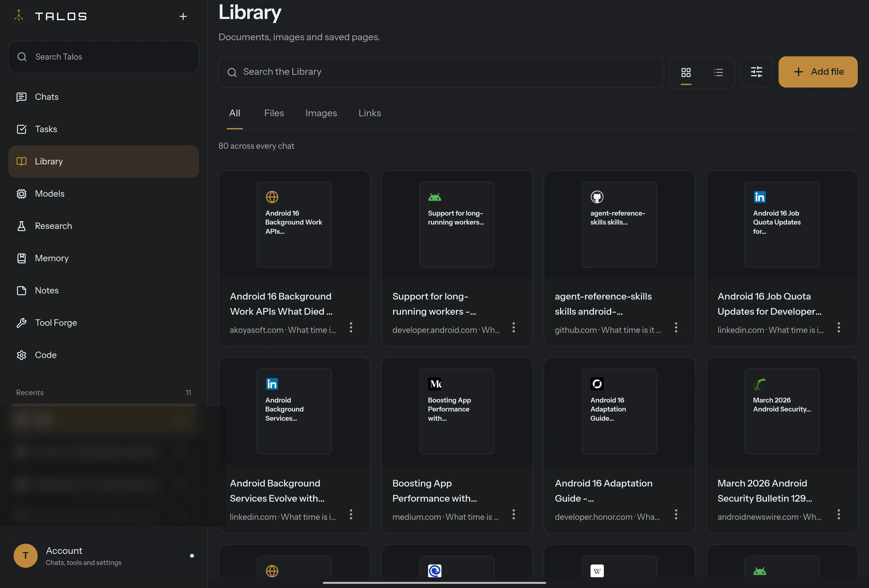Open Account settings at the sidebar bottom
Image resolution: width=869 pixels, height=588 pixels.
(x=104, y=556)
